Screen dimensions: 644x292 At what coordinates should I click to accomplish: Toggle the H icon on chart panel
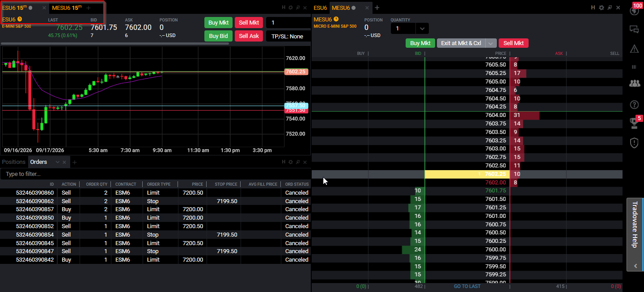coord(284,8)
